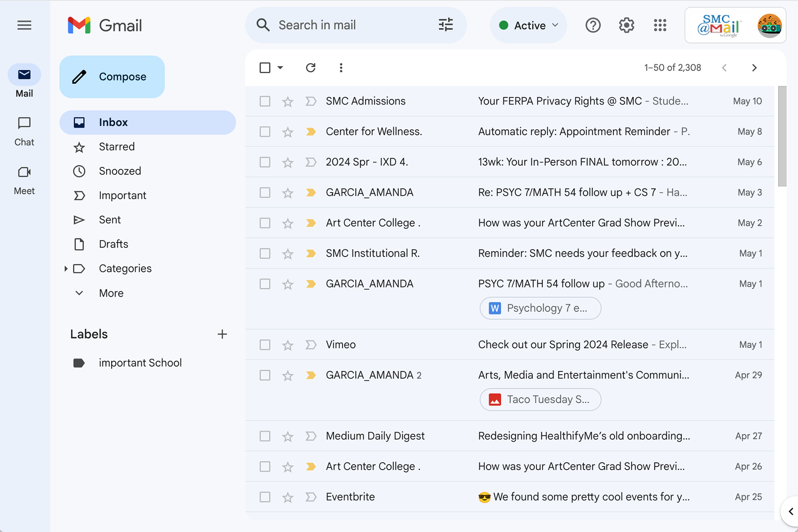The image size is (798, 532).
Task: Open the Starred folder
Action: [148, 147]
